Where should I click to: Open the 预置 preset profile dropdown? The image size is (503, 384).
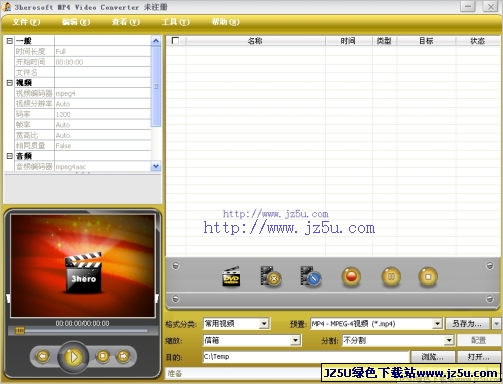[437, 324]
